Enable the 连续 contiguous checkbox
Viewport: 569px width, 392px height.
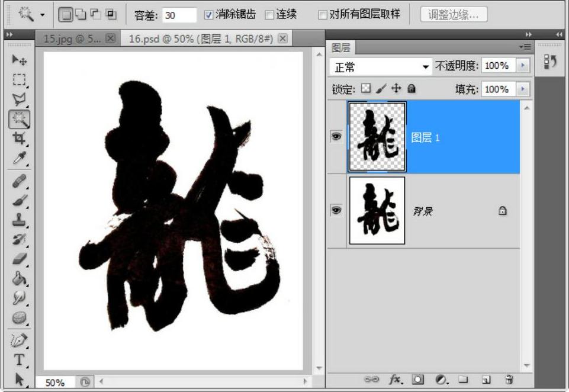(x=269, y=15)
